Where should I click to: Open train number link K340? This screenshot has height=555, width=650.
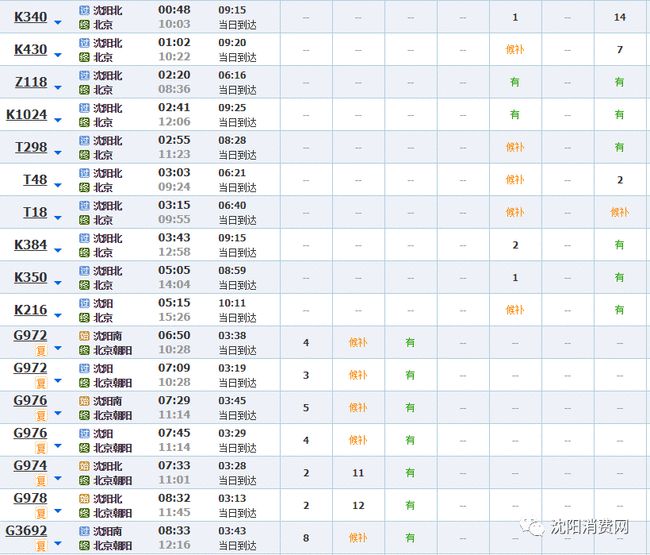[30, 17]
